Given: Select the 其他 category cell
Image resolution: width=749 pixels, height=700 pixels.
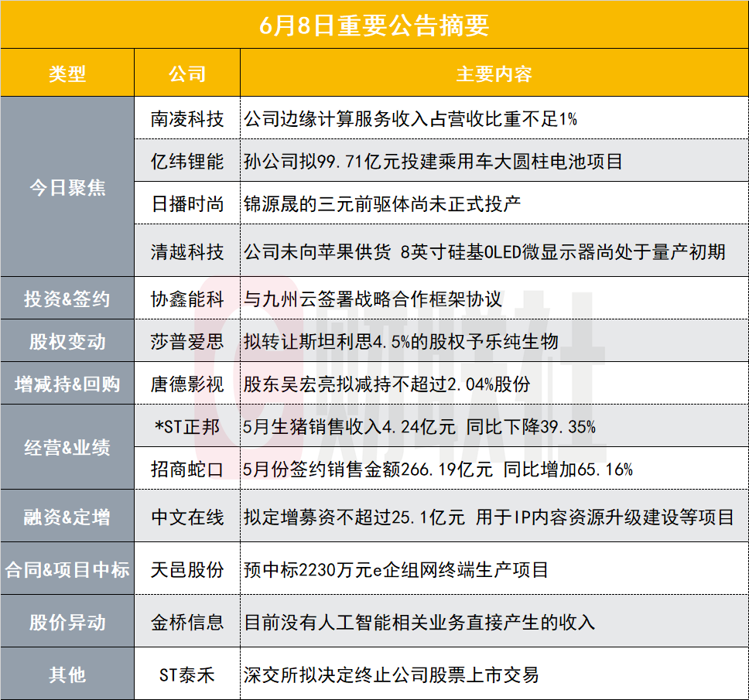Looking at the screenshot, I should [67, 674].
